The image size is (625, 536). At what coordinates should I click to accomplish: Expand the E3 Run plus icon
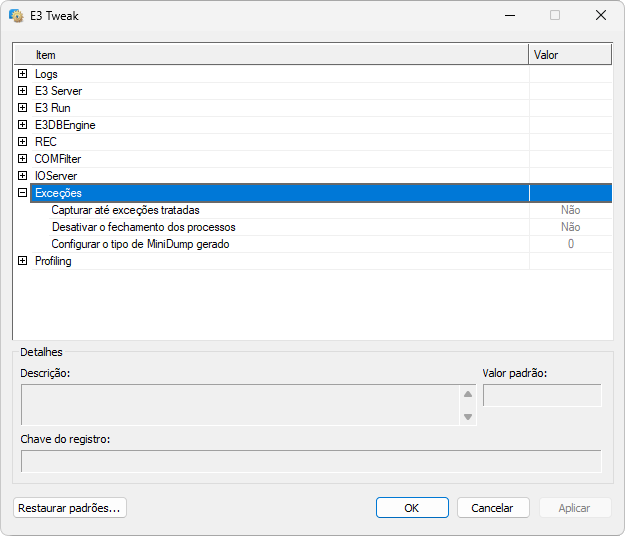point(22,108)
